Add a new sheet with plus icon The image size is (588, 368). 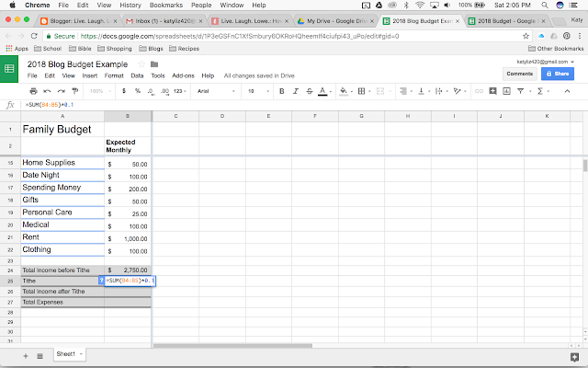pos(26,356)
